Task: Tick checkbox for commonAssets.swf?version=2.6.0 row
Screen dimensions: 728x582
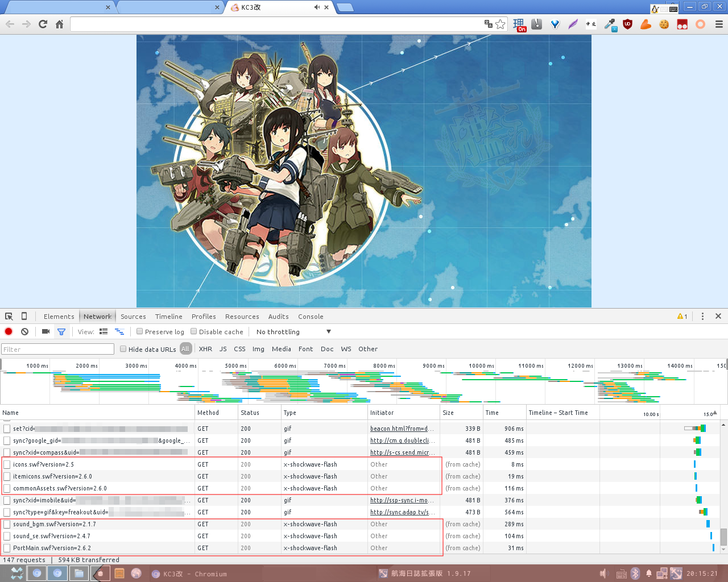Action: (7, 488)
